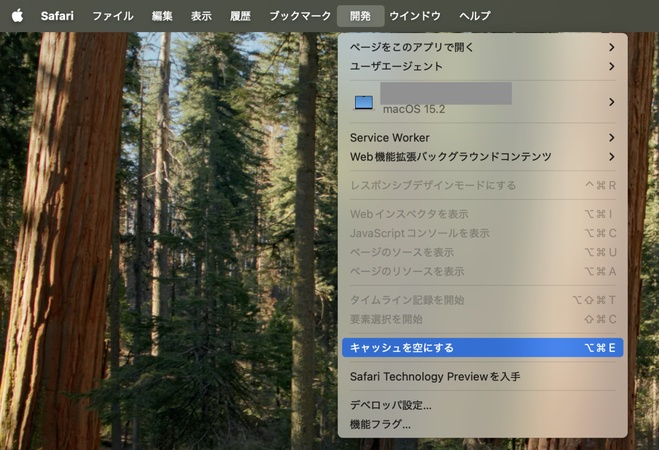Open the 表示 menu
This screenshot has height=450, width=659.
[201, 16]
